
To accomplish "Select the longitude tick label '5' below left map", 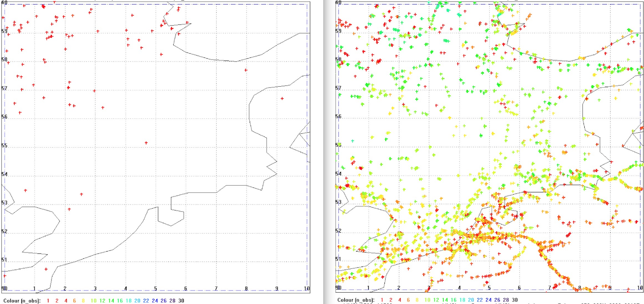I will pos(156,288).
